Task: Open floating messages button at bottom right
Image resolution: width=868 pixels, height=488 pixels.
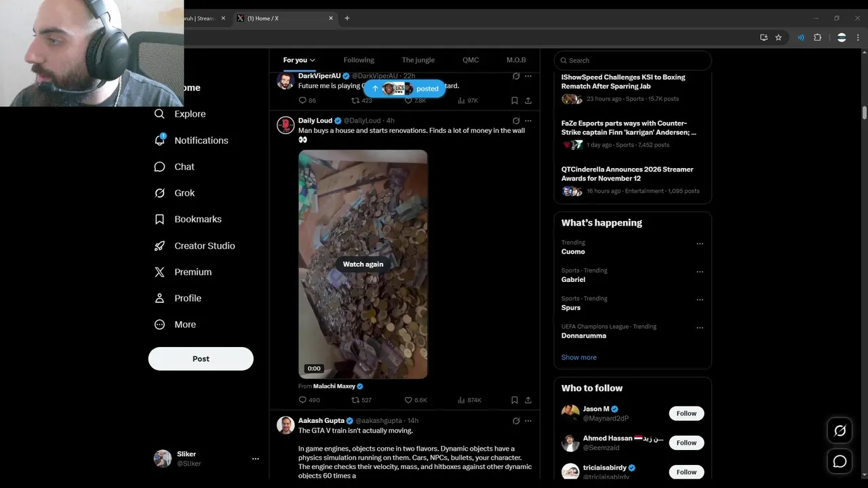Action: pyautogui.click(x=840, y=462)
